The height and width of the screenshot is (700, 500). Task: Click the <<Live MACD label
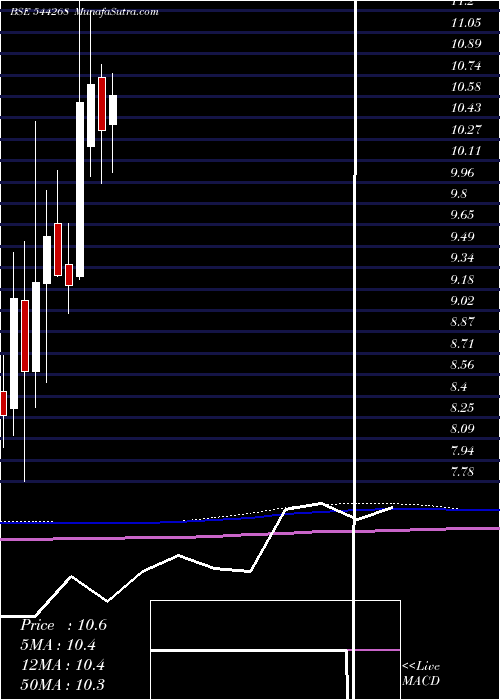point(421,673)
